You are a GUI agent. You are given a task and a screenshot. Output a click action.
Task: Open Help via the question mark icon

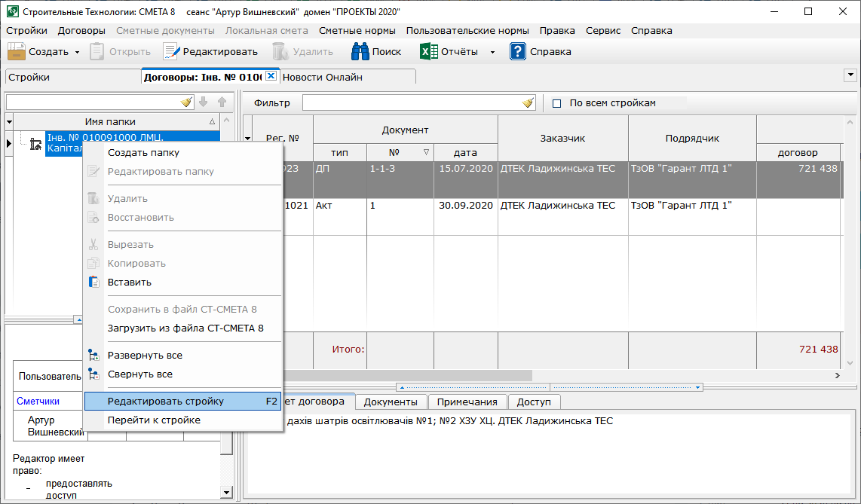(518, 52)
